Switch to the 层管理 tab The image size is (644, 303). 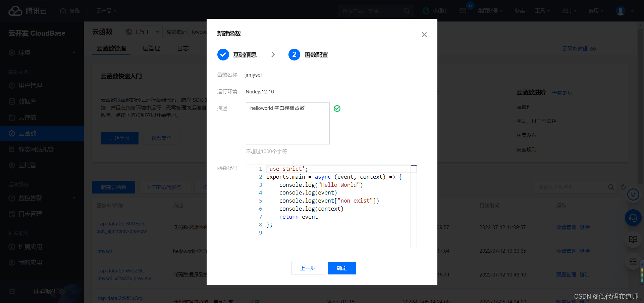[x=151, y=48]
